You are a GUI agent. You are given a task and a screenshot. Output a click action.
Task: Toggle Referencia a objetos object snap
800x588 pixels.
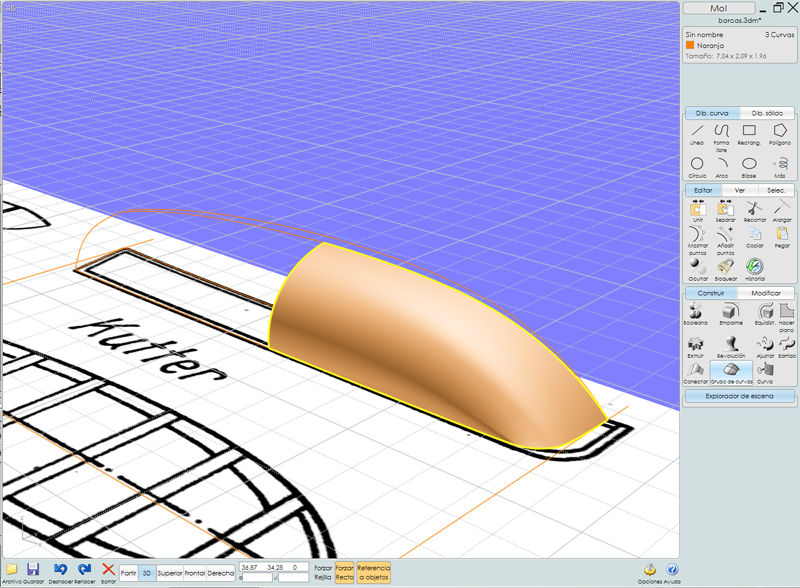tap(373, 572)
